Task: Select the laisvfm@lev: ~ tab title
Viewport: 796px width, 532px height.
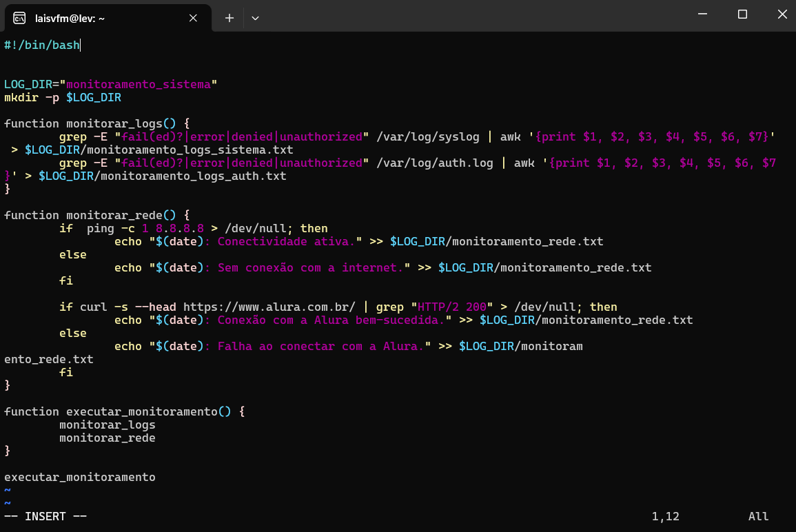Action: (x=70, y=19)
